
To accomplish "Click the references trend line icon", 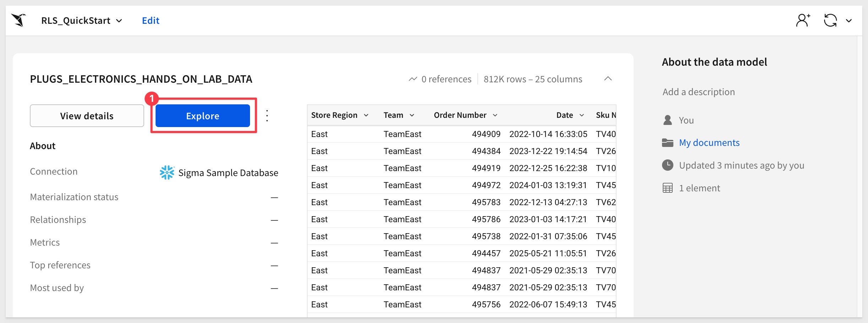I will pyautogui.click(x=413, y=79).
